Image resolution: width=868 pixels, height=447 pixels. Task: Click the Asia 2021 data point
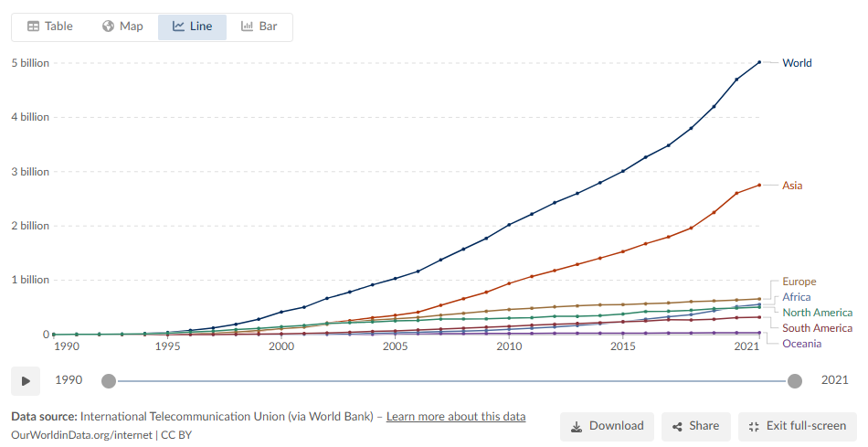759,186
